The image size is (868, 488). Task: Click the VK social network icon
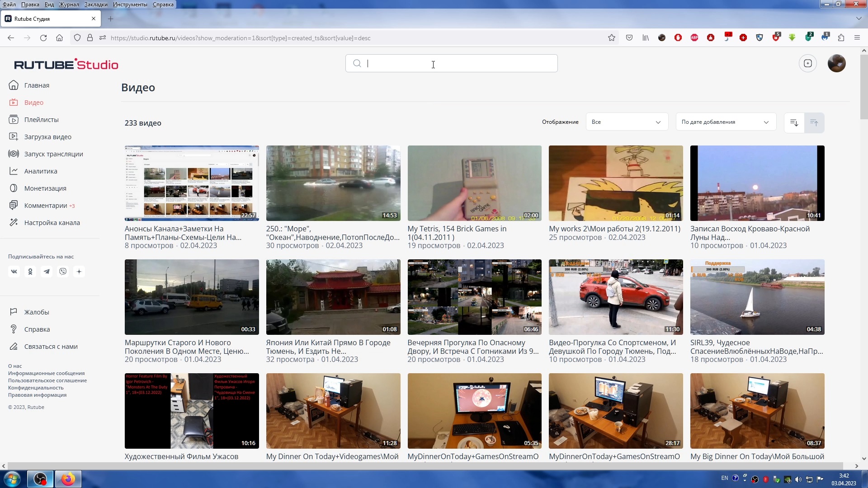14,272
